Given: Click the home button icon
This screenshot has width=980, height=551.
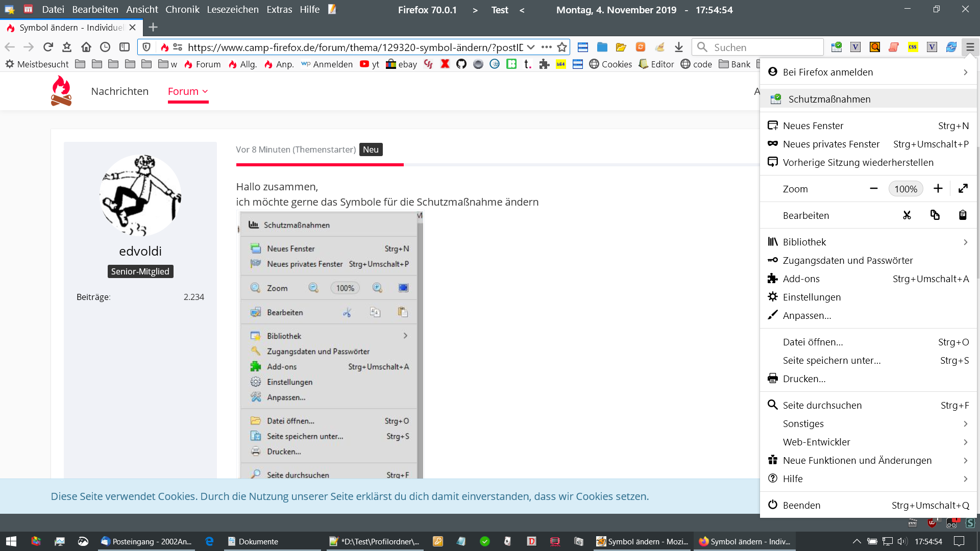Looking at the screenshot, I should (86, 47).
